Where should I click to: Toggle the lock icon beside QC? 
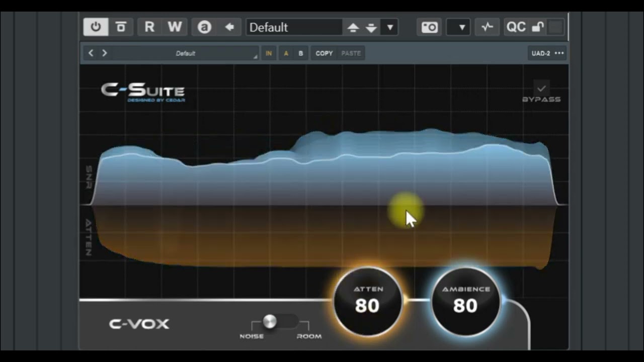click(538, 27)
